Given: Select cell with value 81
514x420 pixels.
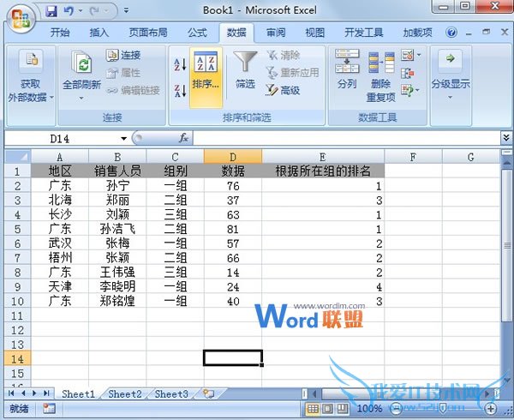Looking at the screenshot, I should pos(233,229).
